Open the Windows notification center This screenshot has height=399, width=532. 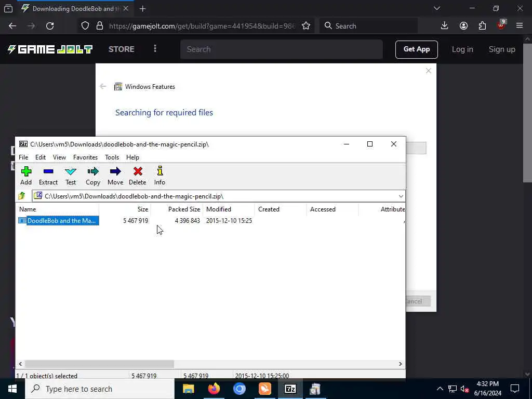[x=515, y=389]
